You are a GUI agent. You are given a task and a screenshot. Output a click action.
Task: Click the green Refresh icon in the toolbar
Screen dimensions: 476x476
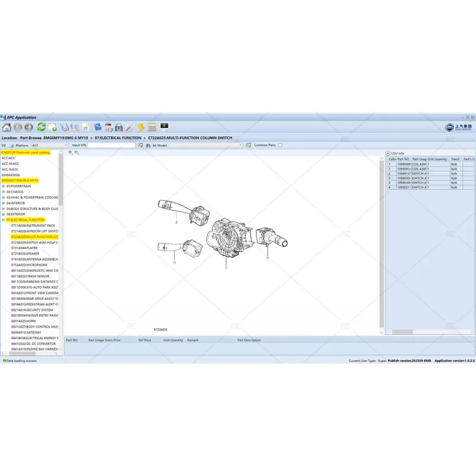[x=40, y=127]
